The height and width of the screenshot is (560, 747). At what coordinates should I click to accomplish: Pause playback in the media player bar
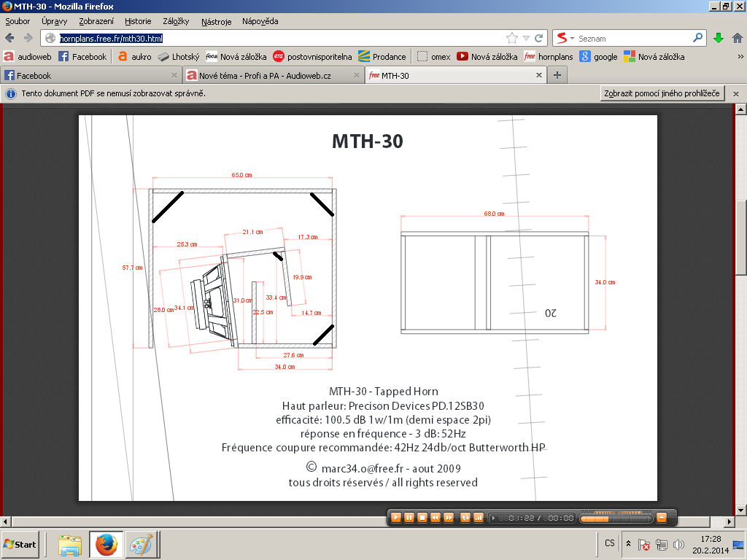pos(409,518)
